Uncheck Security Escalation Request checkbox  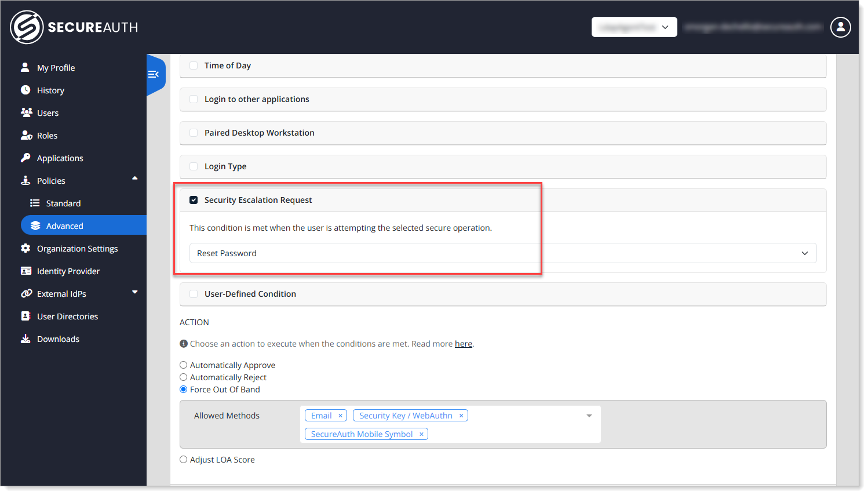point(194,200)
